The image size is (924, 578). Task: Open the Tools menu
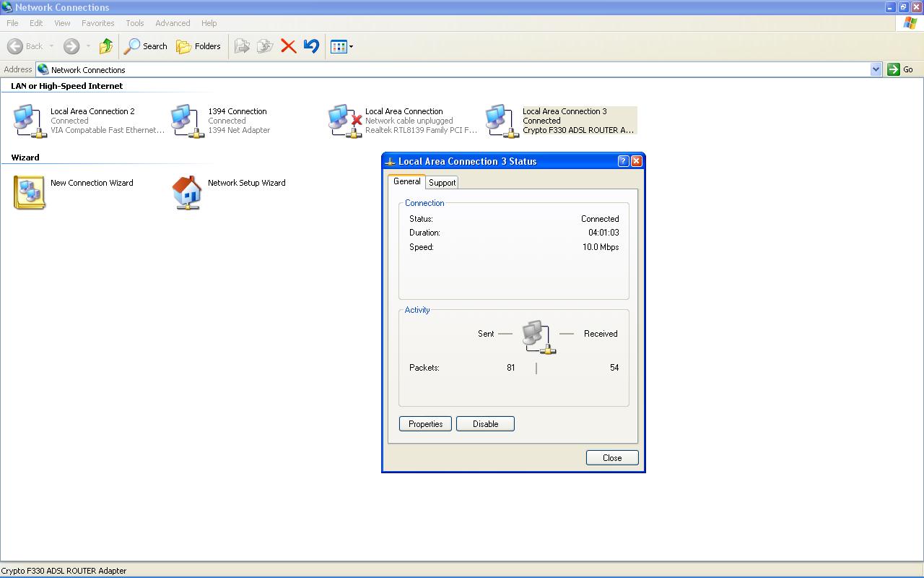coord(134,23)
